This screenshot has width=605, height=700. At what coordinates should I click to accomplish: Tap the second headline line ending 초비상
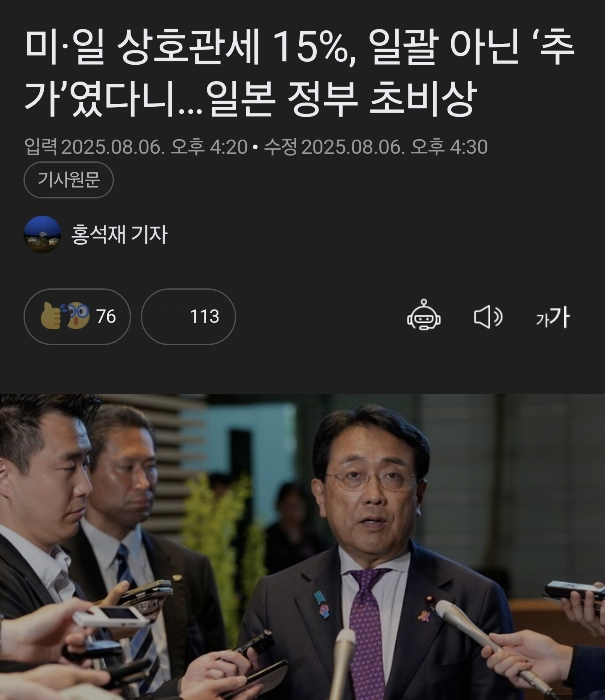pos(250,99)
